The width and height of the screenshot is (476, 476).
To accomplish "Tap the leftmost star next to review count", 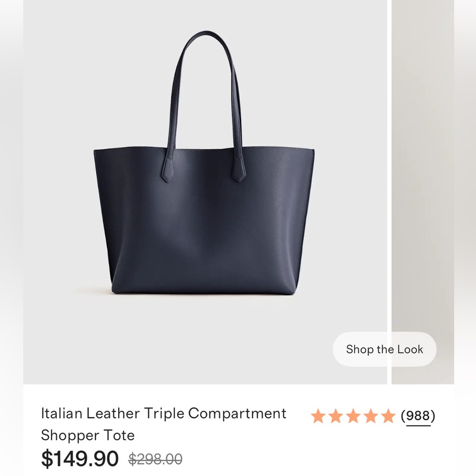I will (x=318, y=416).
